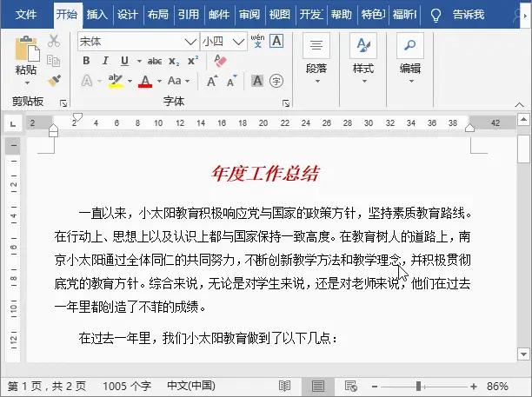This screenshot has height=397, width=532.
Task: Increase font size with grow icon
Action: coord(212,81)
